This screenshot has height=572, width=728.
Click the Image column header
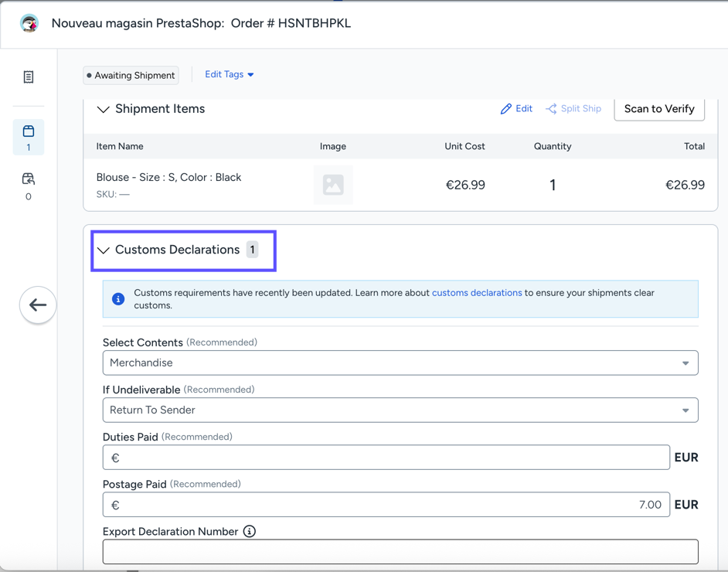[333, 146]
